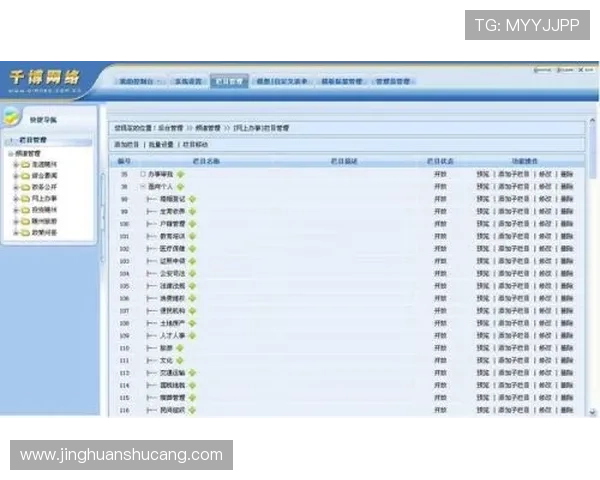
Task: Open the 模板标签管理 tab
Action: pyautogui.click(x=342, y=82)
